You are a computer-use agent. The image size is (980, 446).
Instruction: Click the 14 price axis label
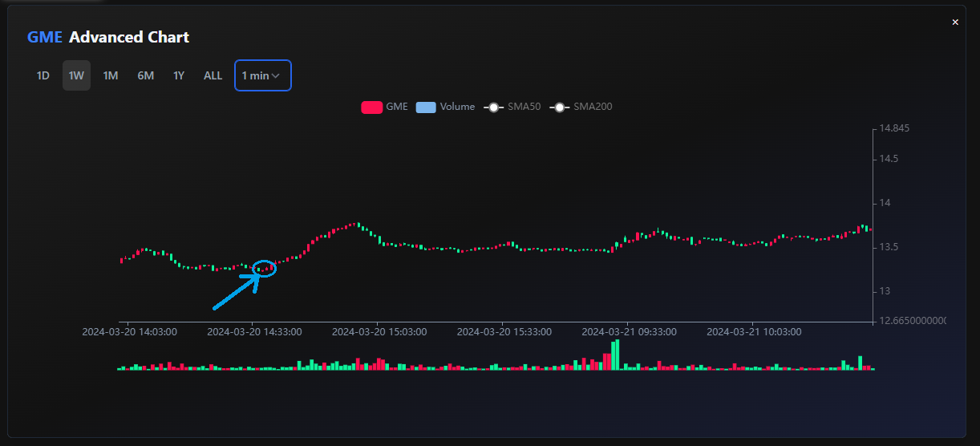(x=885, y=203)
